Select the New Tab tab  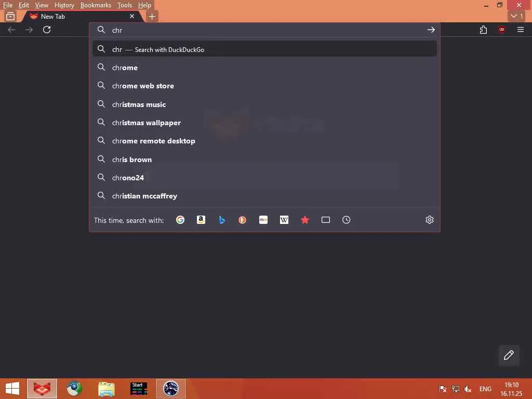click(x=83, y=16)
